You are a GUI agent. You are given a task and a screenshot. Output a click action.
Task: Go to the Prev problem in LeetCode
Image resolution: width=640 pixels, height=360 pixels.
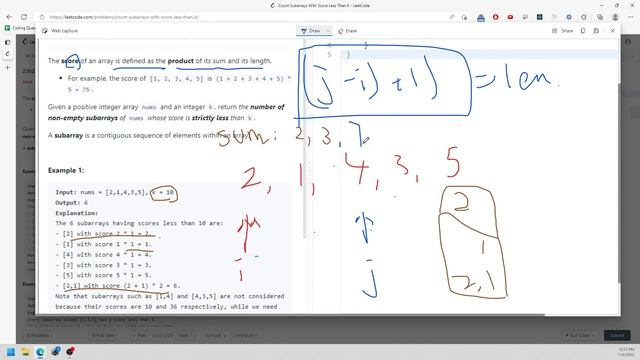139,335
